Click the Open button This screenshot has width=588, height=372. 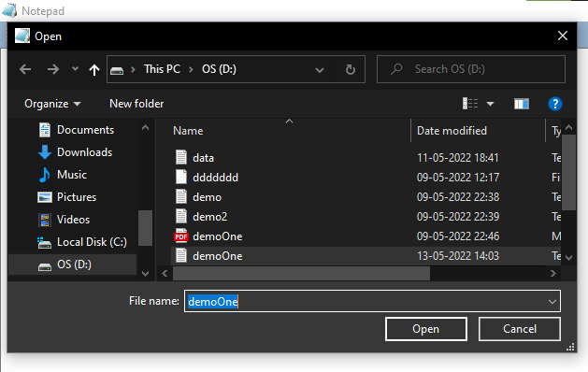[x=426, y=329]
